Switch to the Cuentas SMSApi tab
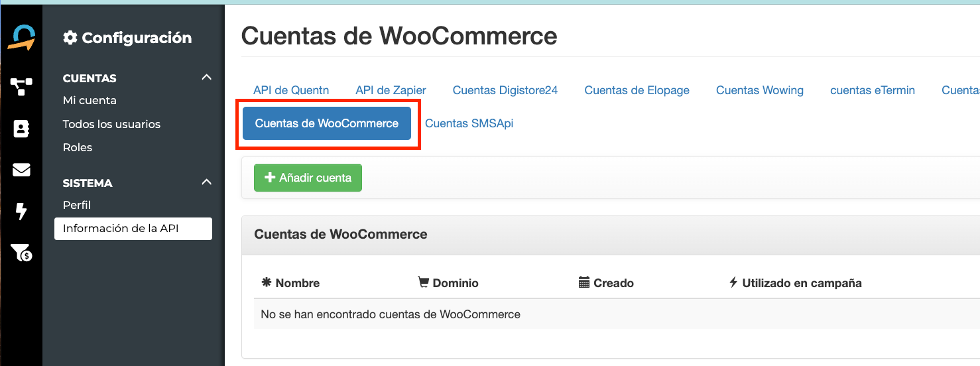 (469, 123)
